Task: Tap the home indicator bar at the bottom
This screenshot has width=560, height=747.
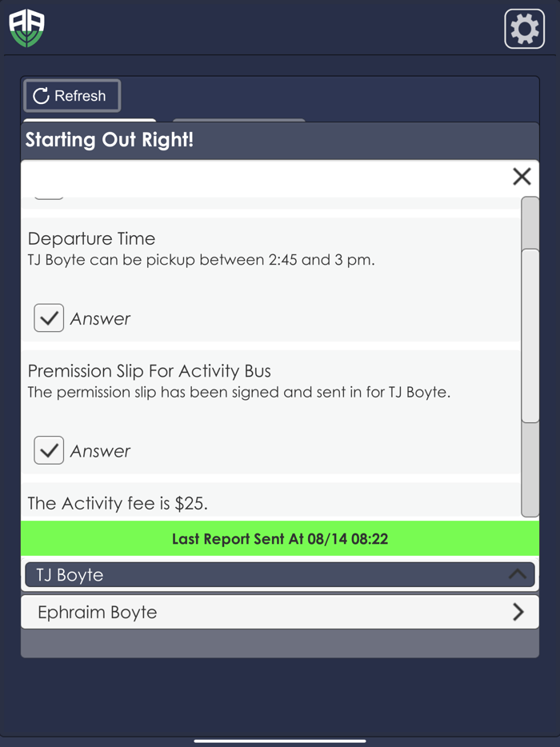Action: [x=280, y=741]
